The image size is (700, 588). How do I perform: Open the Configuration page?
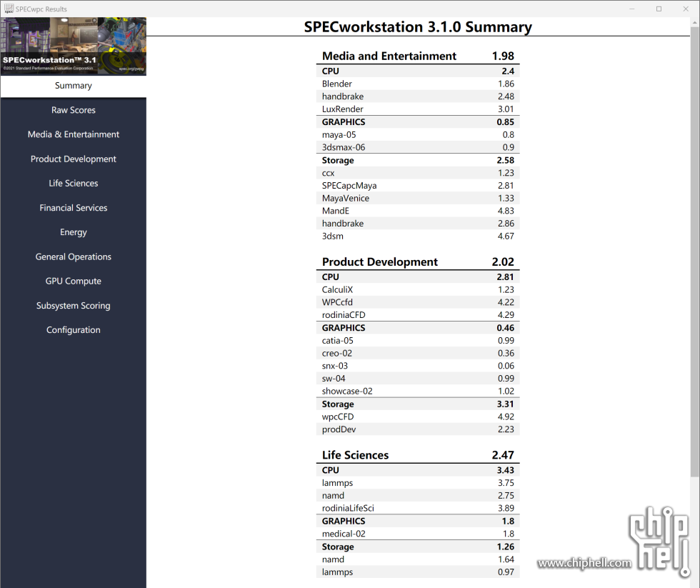point(73,330)
